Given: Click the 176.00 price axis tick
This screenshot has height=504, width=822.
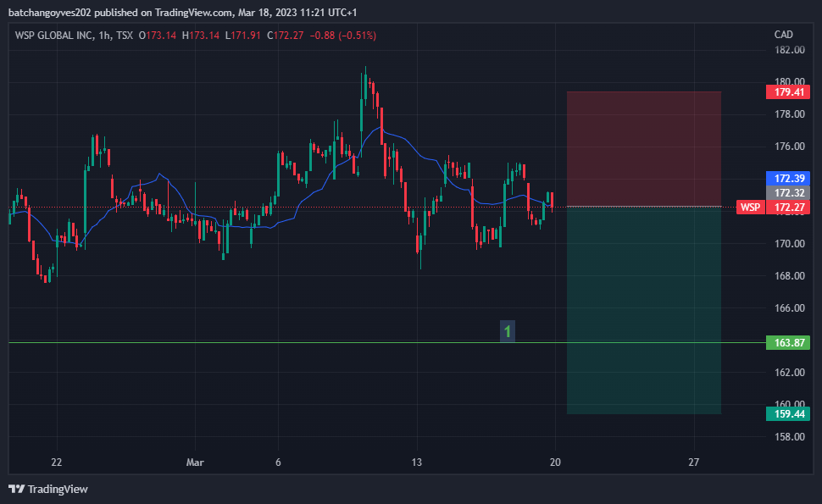Looking at the screenshot, I should pyautogui.click(x=790, y=147).
